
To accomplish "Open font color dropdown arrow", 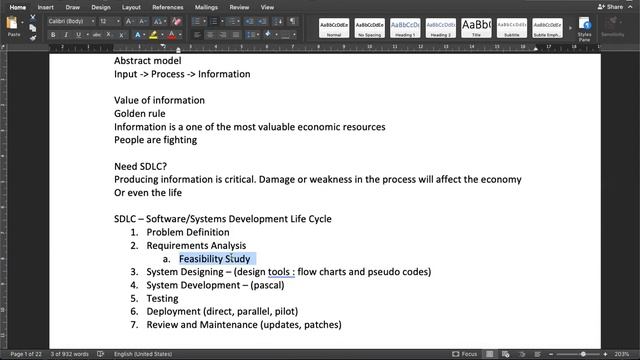I will [x=180, y=35].
